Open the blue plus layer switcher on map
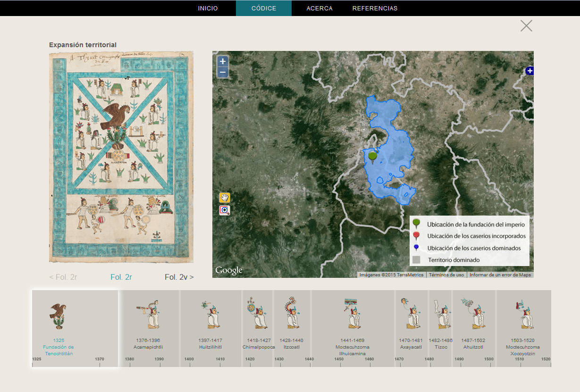This screenshot has height=392, width=580. pyautogui.click(x=530, y=71)
